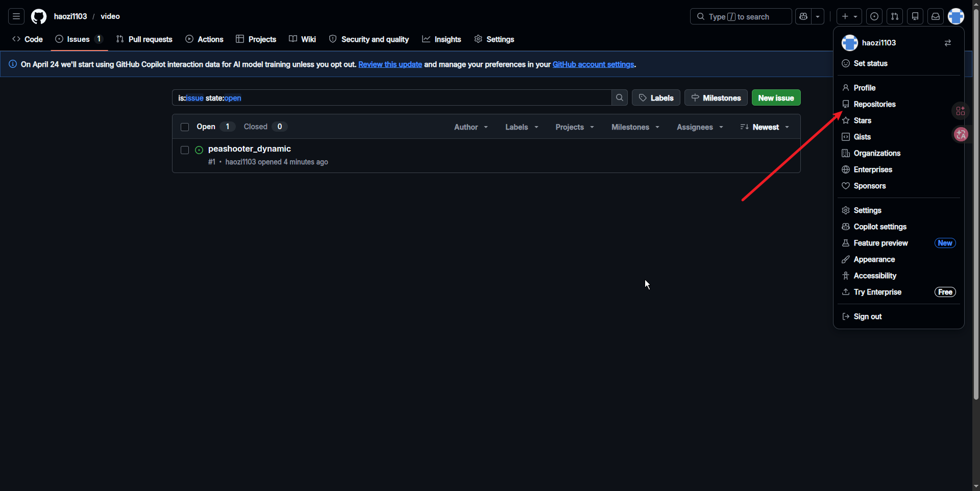980x491 pixels.
Task: Click haozi1103 avatar in user menu
Action: click(850, 43)
